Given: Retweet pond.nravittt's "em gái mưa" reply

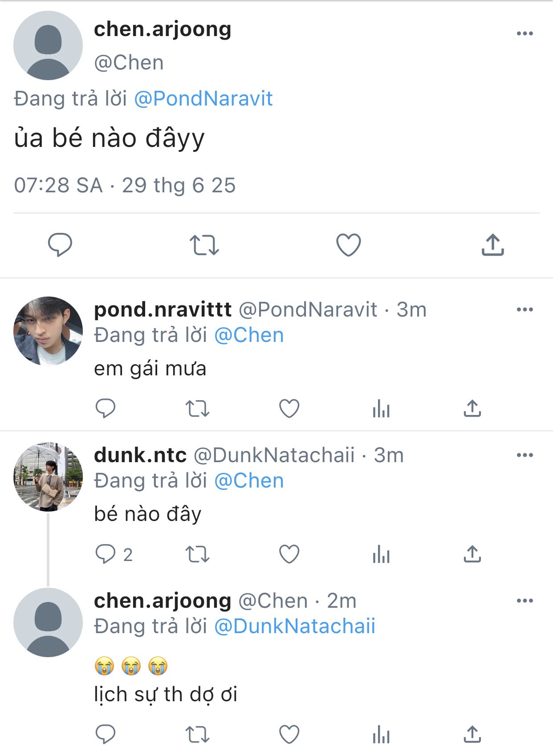Looking at the screenshot, I should (197, 408).
